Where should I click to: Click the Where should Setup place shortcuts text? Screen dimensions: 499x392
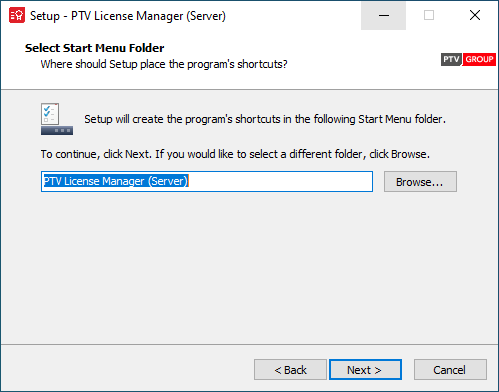click(164, 64)
